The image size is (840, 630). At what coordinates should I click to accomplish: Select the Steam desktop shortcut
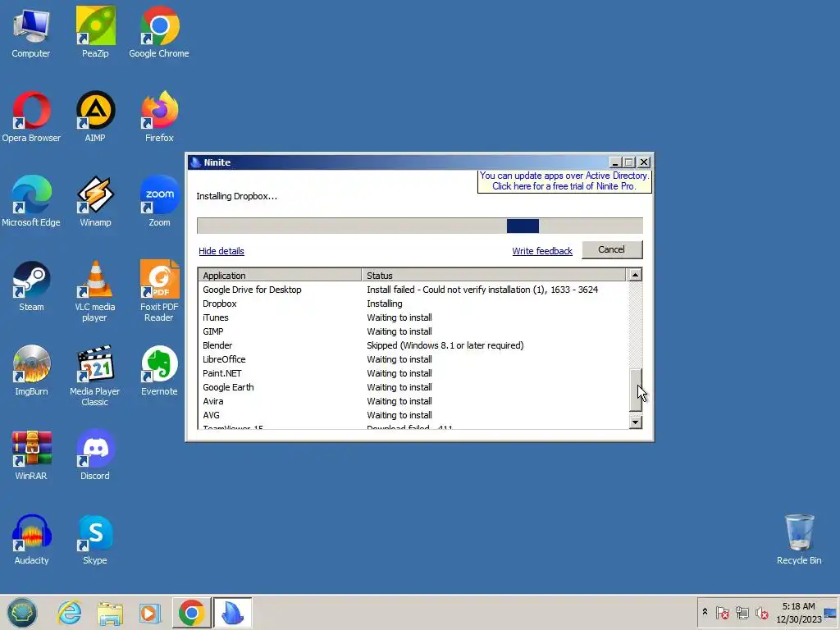pos(31,286)
